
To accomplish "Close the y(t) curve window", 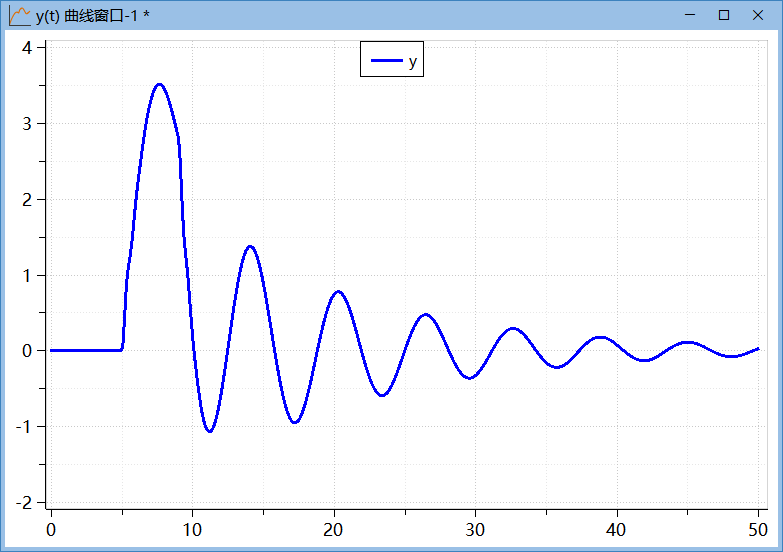I will pos(760,15).
